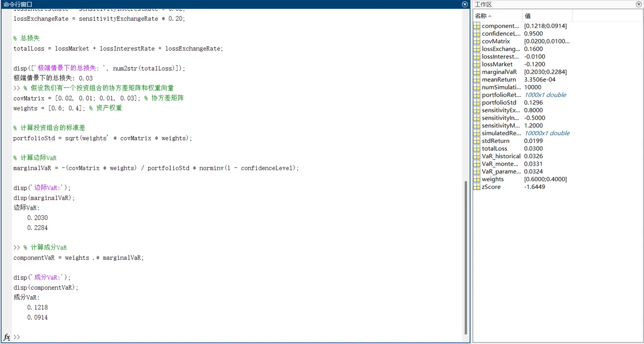Click the totalLoss variable icon
The width and height of the screenshot is (644, 344).
pos(477,149)
